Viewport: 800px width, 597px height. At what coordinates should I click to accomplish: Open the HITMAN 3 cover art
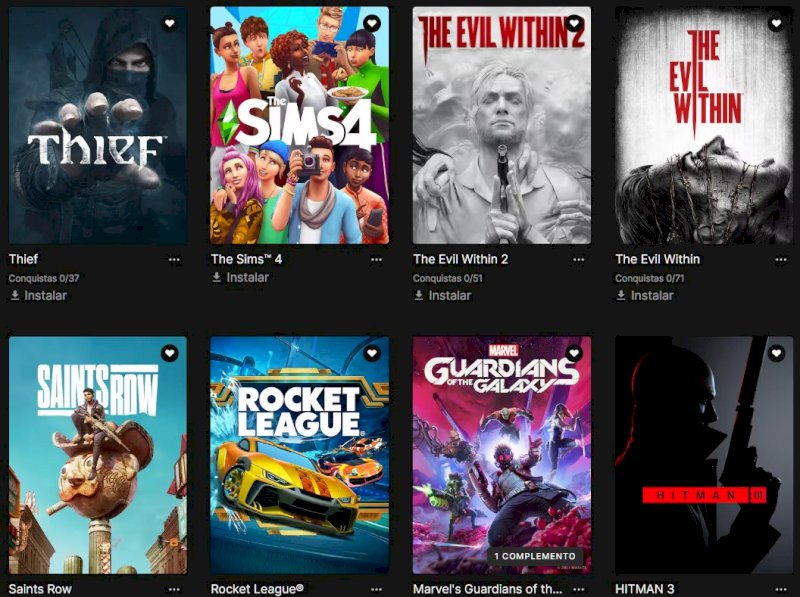[x=704, y=455]
